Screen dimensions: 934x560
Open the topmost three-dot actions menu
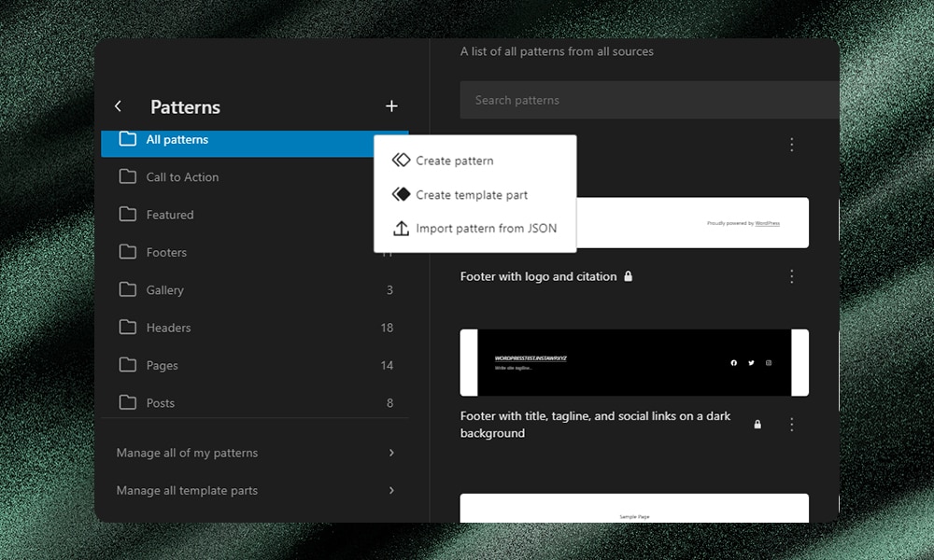(792, 145)
